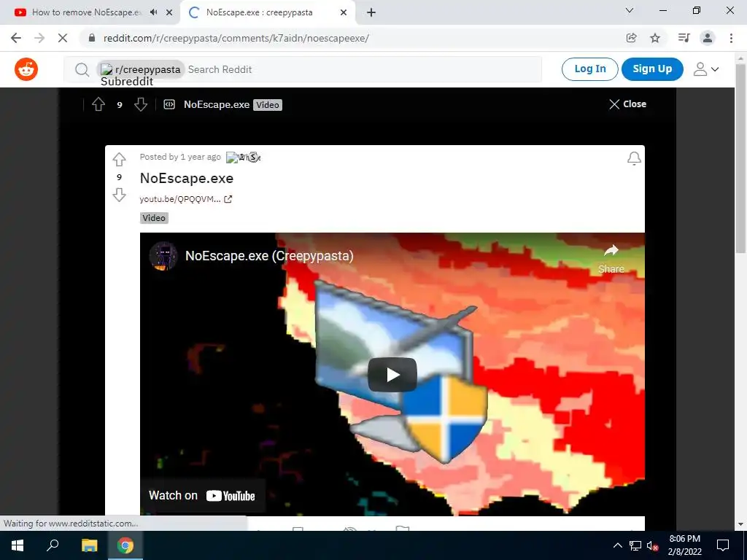Open the taskbar clock showing 8:06 PM
Viewport: 747px width, 560px height.
coord(684,545)
